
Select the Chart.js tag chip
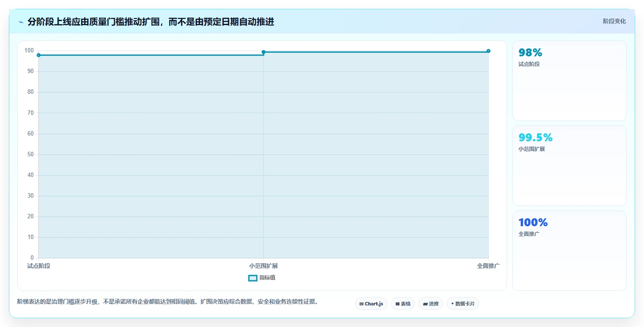click(x=371, y=304)
